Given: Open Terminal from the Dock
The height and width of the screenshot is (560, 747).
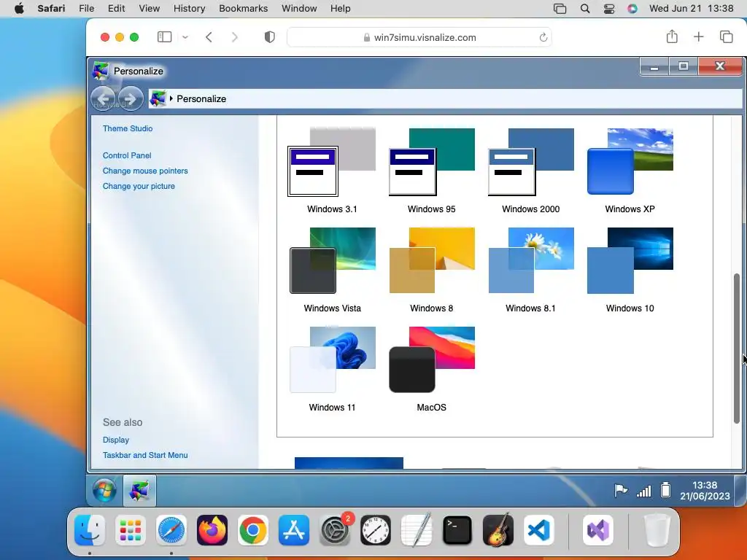Looking at the screenshot, I should (x=457, y=529).
